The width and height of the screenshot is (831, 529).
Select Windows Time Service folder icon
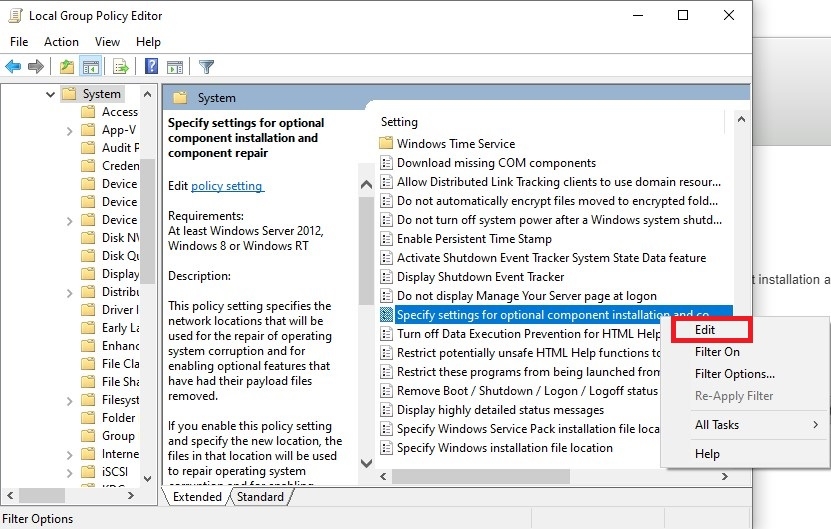(x=386, y=143)
